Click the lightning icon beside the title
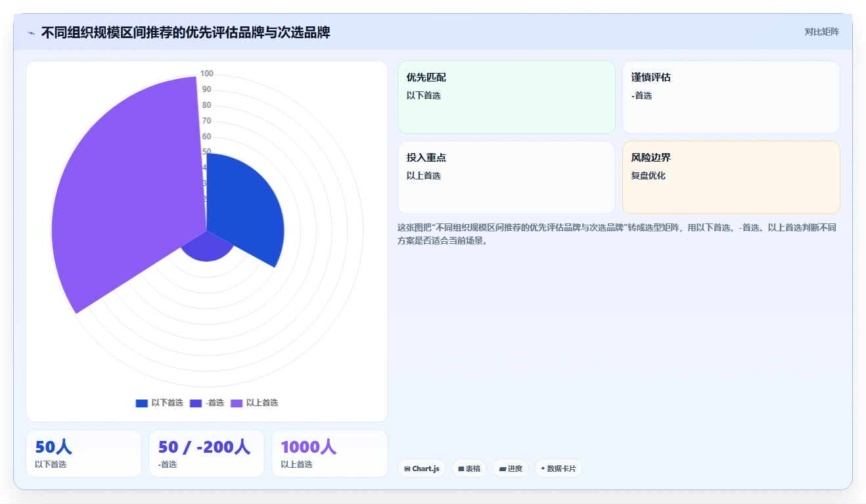 click(32, 33)
